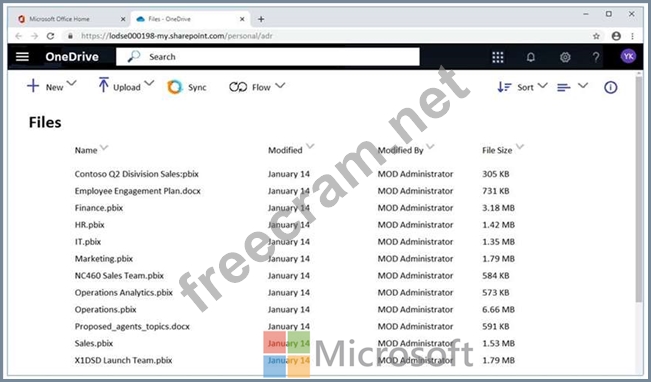Click the browser address bar URL

pyautogui.click(x=177, y=36)
